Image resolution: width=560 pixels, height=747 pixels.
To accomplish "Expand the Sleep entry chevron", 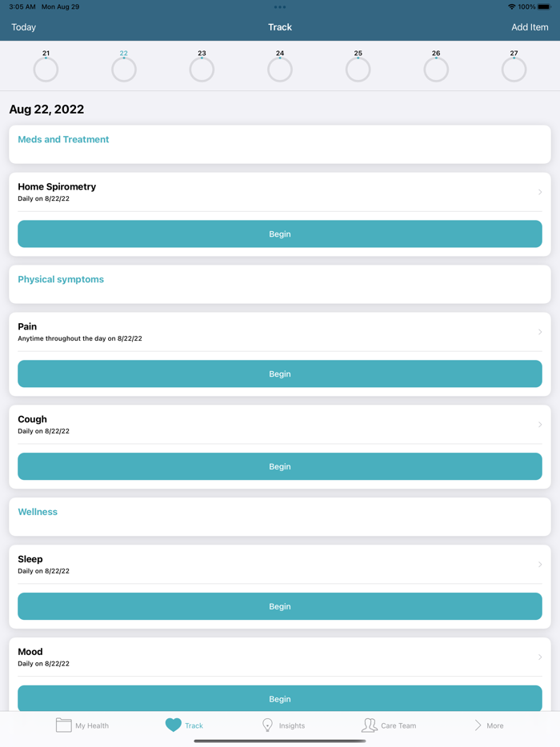I will tap(539, 564).
